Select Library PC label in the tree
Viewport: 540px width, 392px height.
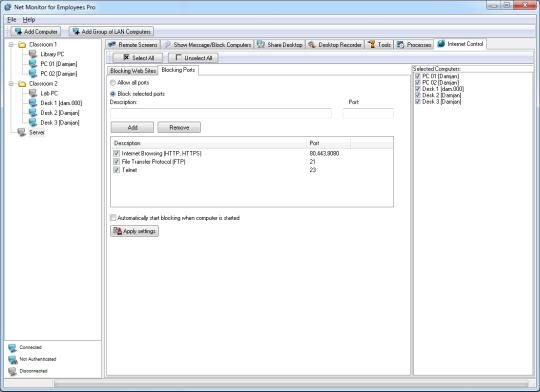pos(52,54)
